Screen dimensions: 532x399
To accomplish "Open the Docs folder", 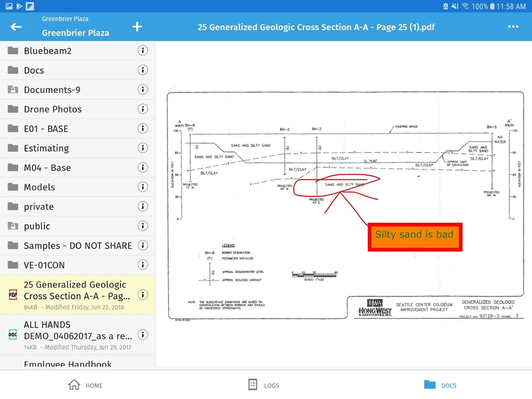I will pos(34,70).
